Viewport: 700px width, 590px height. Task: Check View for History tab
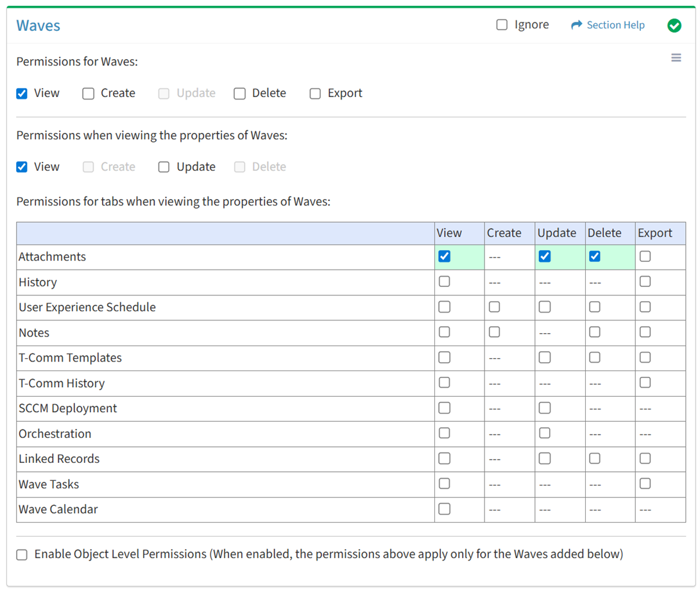pos(444,281)
